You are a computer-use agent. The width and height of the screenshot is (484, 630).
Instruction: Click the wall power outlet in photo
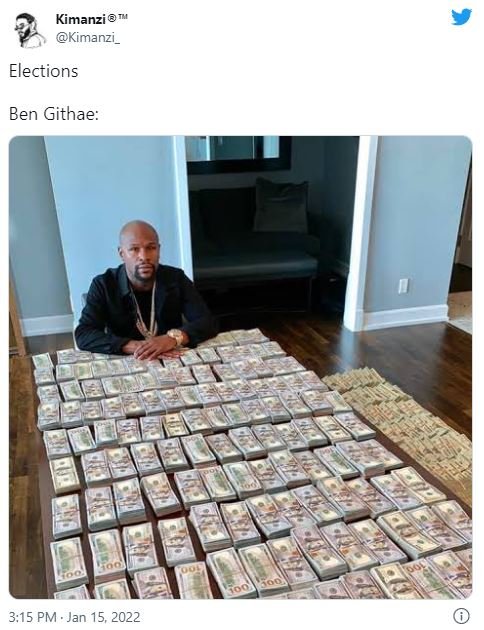click(403, 286)
